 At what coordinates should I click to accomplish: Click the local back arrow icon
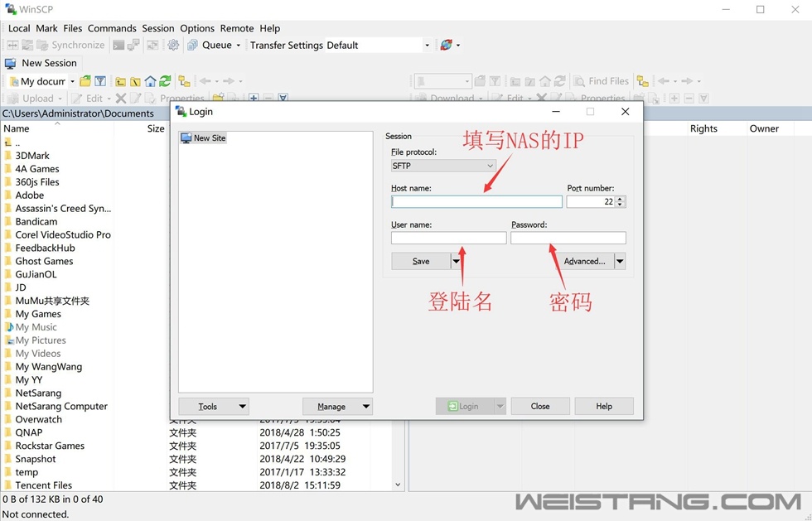pyautogui.click(x=205, y=81)
